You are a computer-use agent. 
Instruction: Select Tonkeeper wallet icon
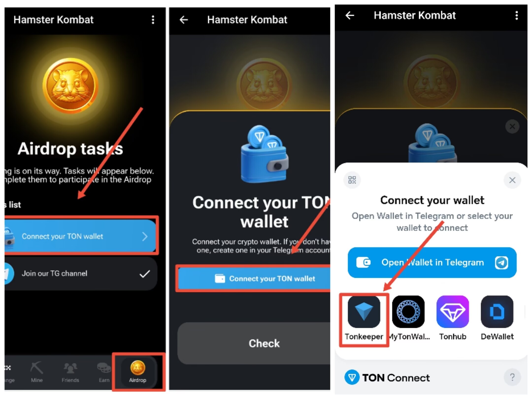pos(366,316)
